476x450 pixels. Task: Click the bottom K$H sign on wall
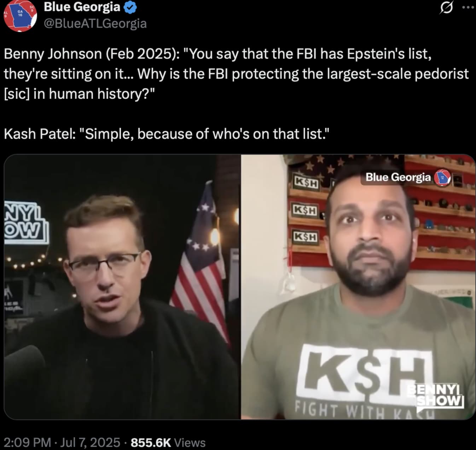tap(306, 236)
